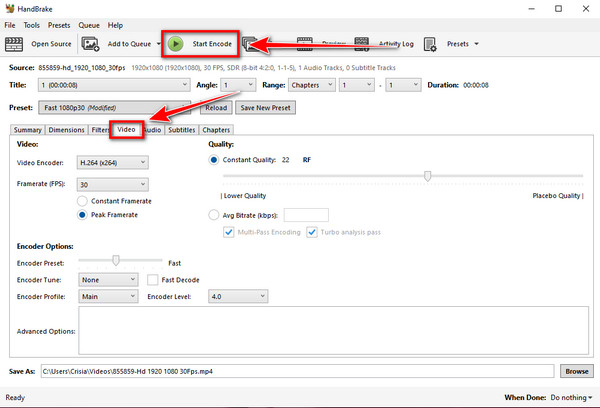Toggle Turbo analysis pass checkbox

[312, 232]
